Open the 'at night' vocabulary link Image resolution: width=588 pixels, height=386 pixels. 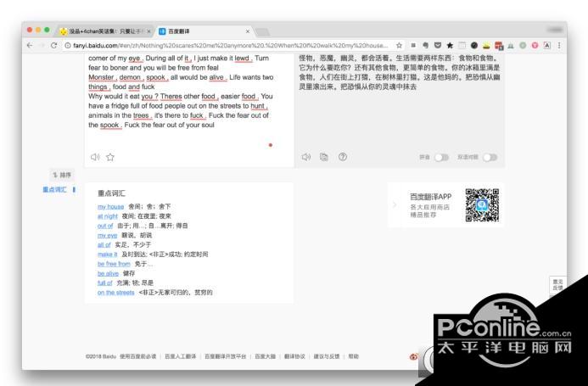pos(108,216)
